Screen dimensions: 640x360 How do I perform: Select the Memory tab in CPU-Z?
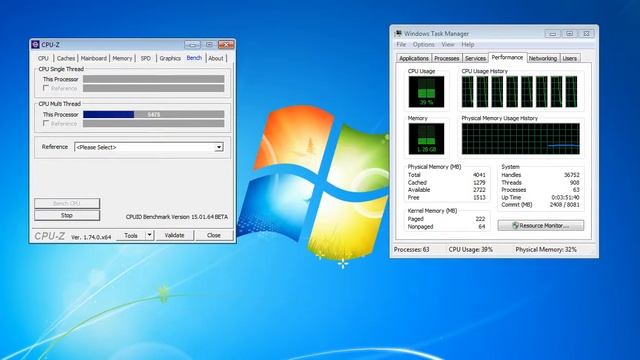(122, 58)
